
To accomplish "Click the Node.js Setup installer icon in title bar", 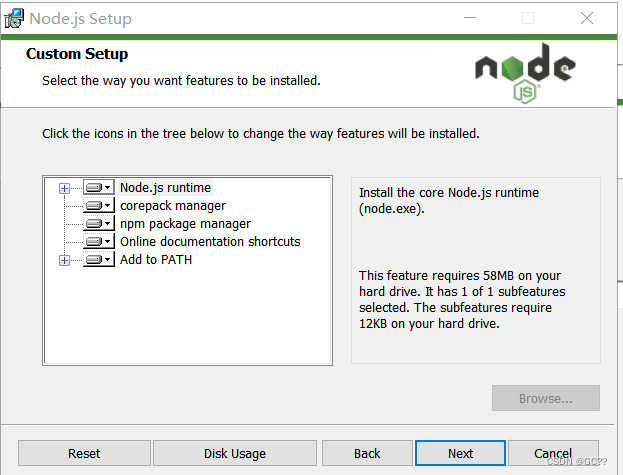I will pos(14,18).
